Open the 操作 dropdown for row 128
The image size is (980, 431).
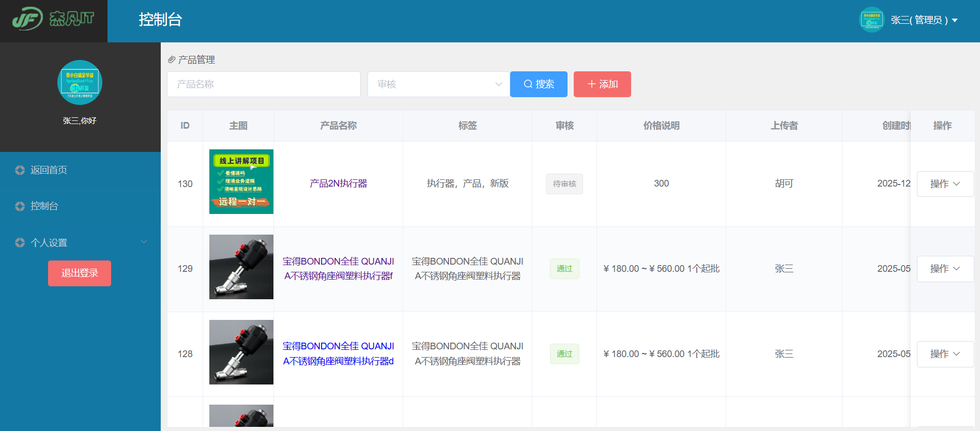[945, 354]
